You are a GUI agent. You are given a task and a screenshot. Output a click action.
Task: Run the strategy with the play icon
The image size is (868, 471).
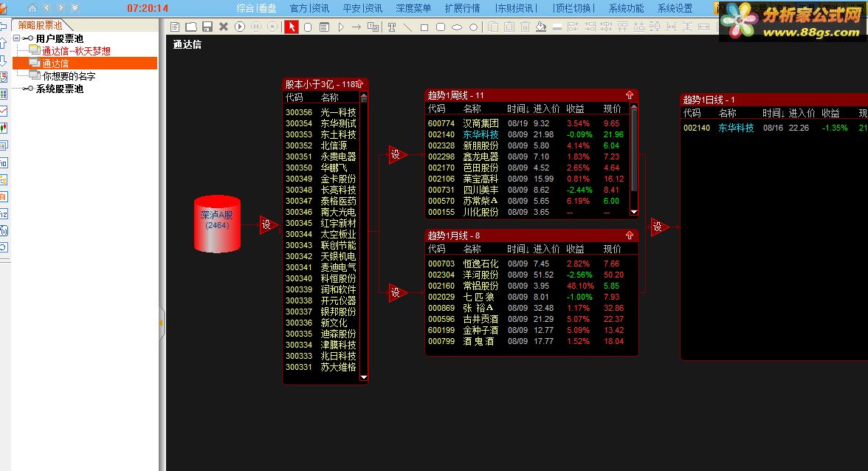click(x=240, y=27)
